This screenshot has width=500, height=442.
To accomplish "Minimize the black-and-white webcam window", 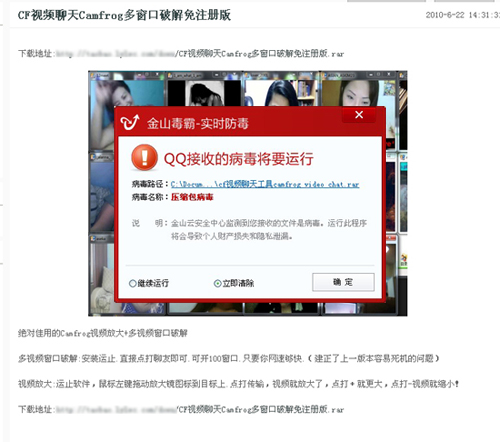I will [216, 75].
